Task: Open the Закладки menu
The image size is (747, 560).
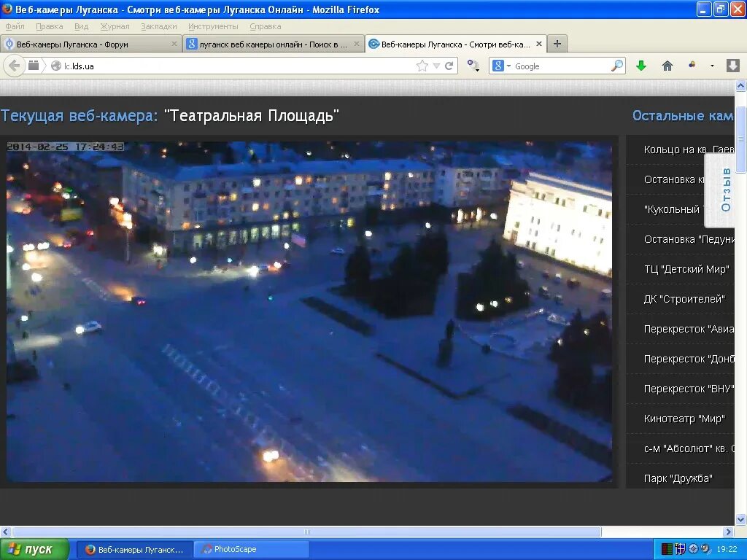Action: coord(158,26)
